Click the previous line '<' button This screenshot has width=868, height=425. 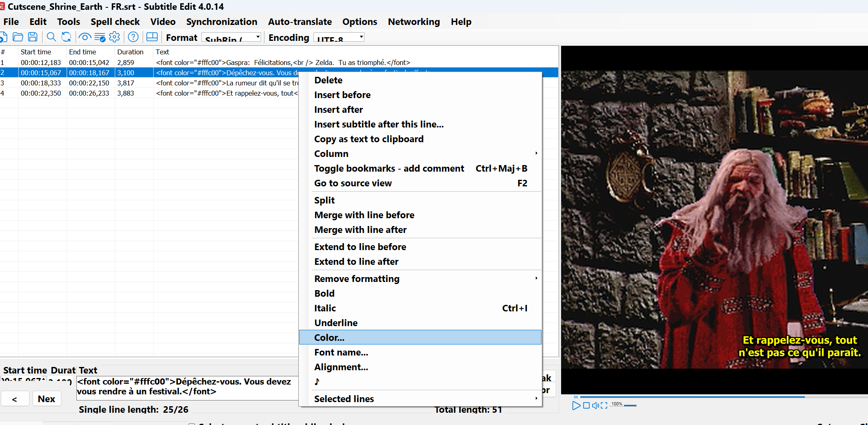(x=15, y=399)
